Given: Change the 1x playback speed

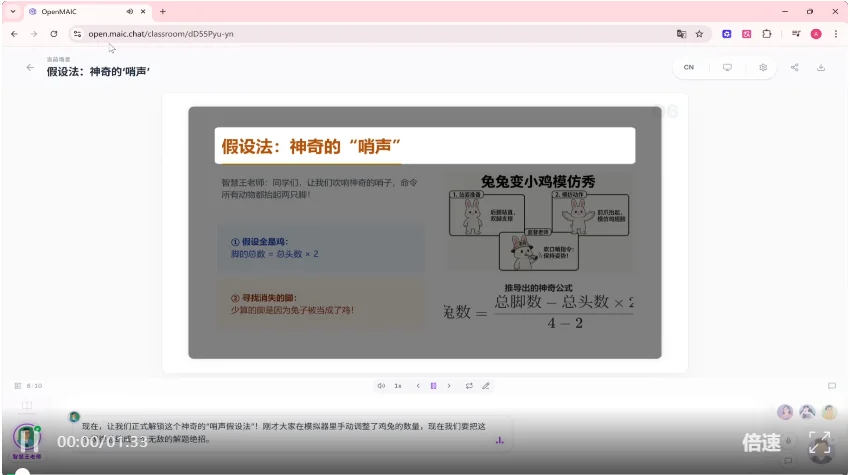Looking at the screenshot, I should [x=398, y=386].
